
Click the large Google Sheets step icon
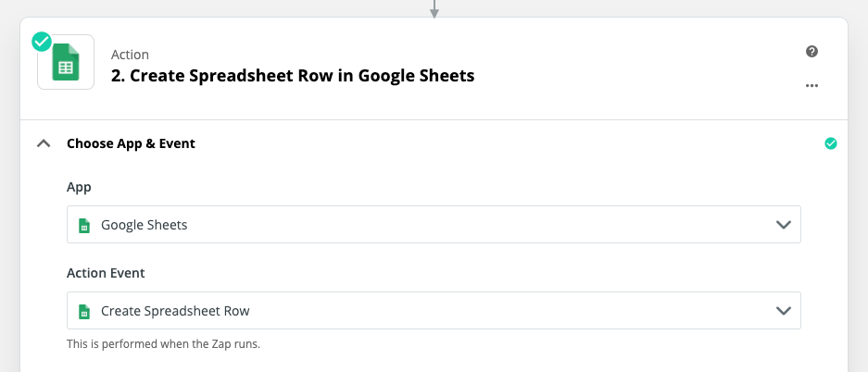pyautogui.click(x=67, y=64)
